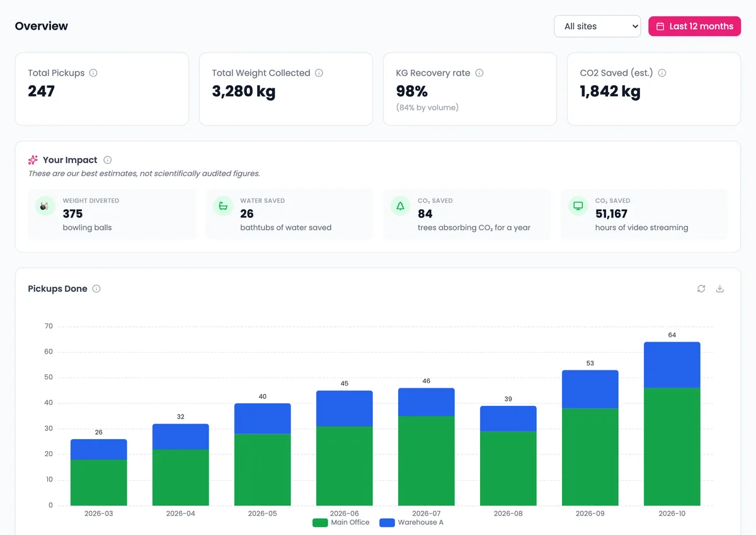Viewport: 756px width, 535px height.
Task: Click the 98% recovery rate value
Action: click(412, 91)
